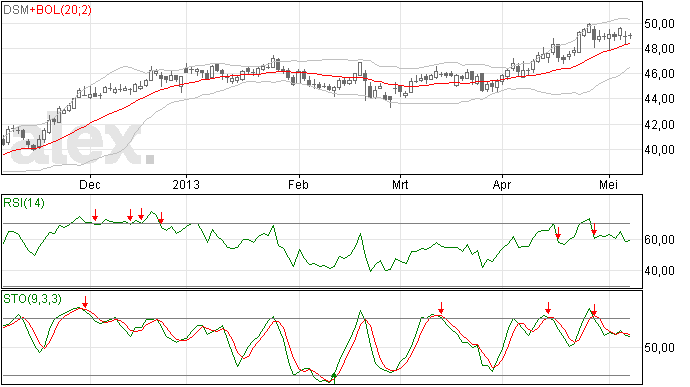Image resolution: width=690 pixels, height=387 pixels.
Task: Click the Apr label on time axis
Action: [x=502, y=184]
